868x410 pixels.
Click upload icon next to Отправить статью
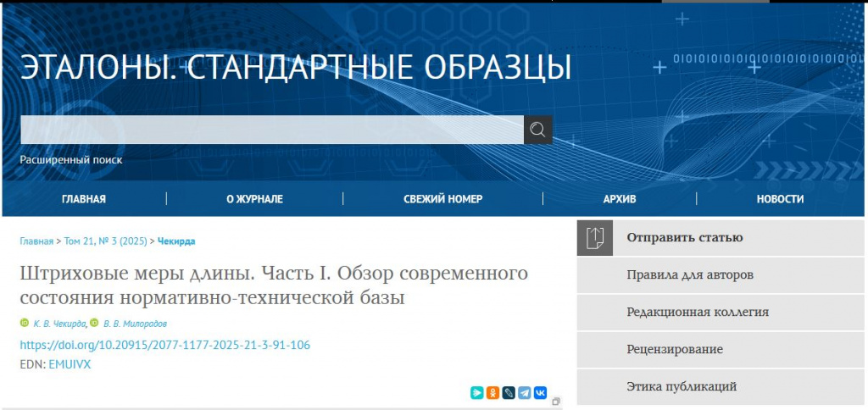coord(594,238)
